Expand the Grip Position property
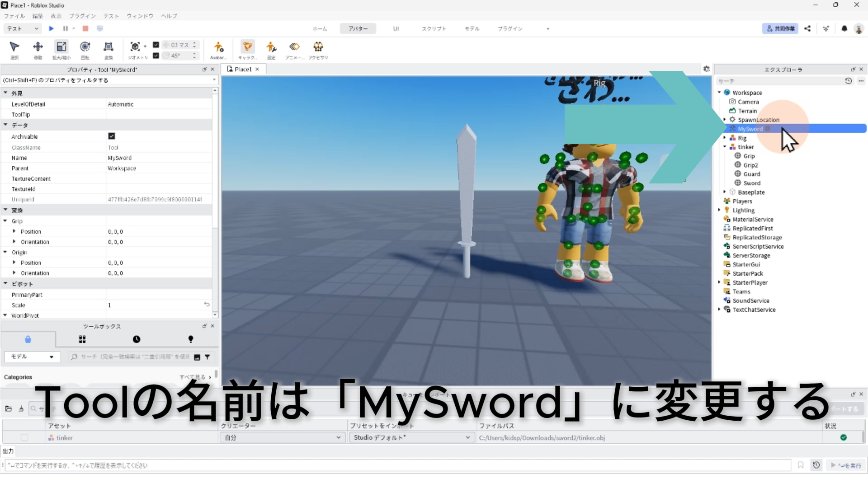Screen dimensions: 868x488 click(14, 231)
